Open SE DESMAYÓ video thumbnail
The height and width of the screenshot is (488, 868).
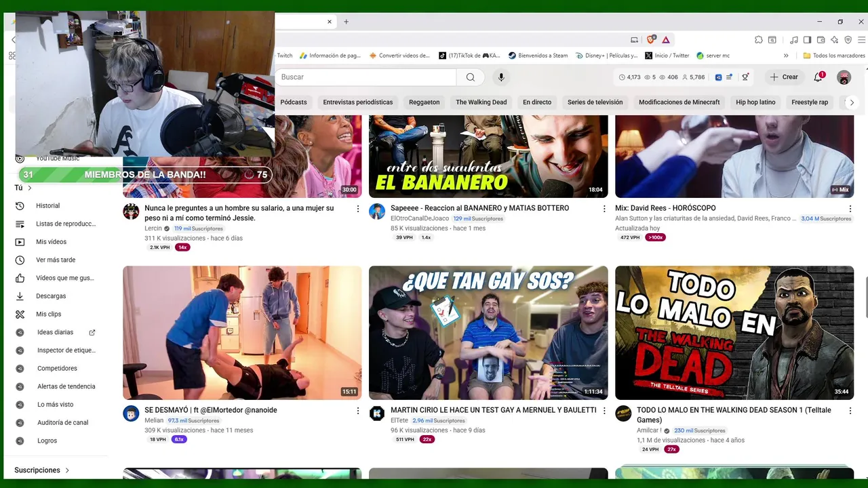point(242,333)
